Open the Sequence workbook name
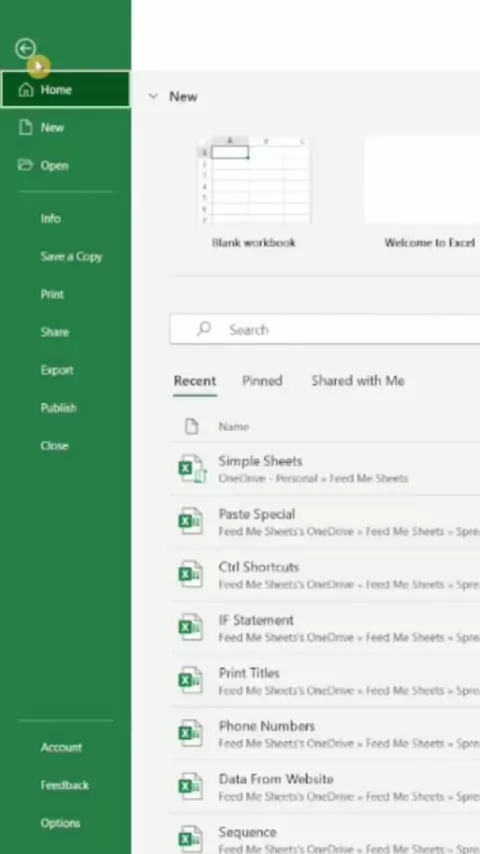This screenshot has height=854, width=480. [247, 832]
